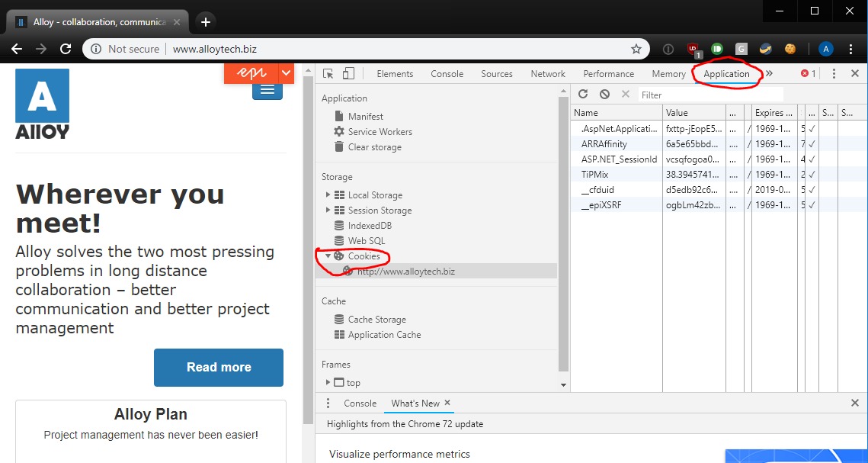
Task: Click the Read more button
Action: [x=219, y=368]
